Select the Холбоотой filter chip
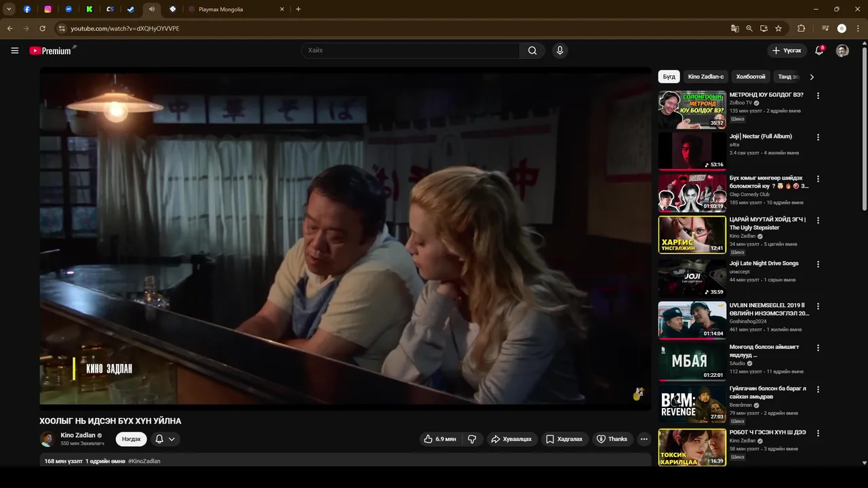 (x=751, y=77)
